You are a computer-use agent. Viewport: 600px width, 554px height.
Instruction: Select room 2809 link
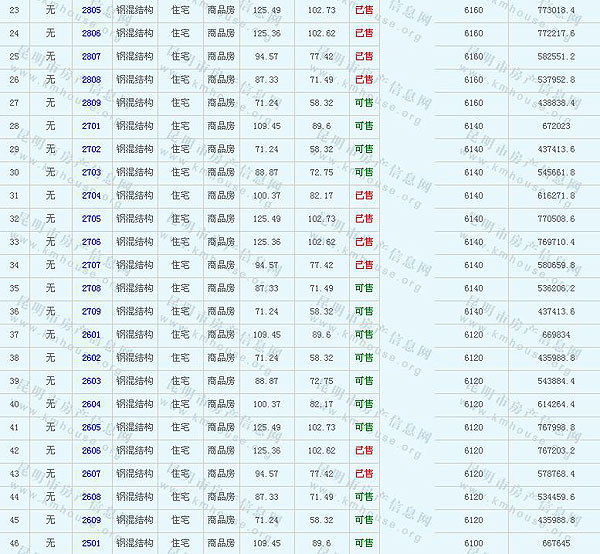coord(91,103)
